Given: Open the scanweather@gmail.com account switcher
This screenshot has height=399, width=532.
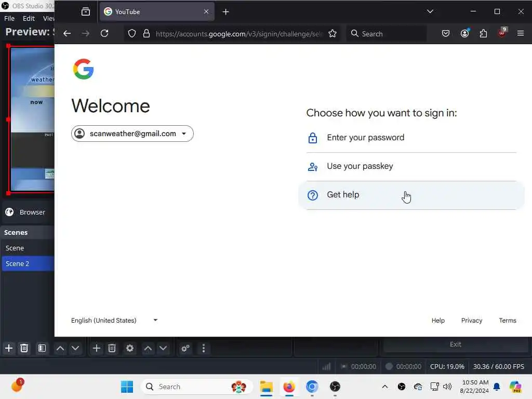Looking at the screenshot, I should [132, 134].
